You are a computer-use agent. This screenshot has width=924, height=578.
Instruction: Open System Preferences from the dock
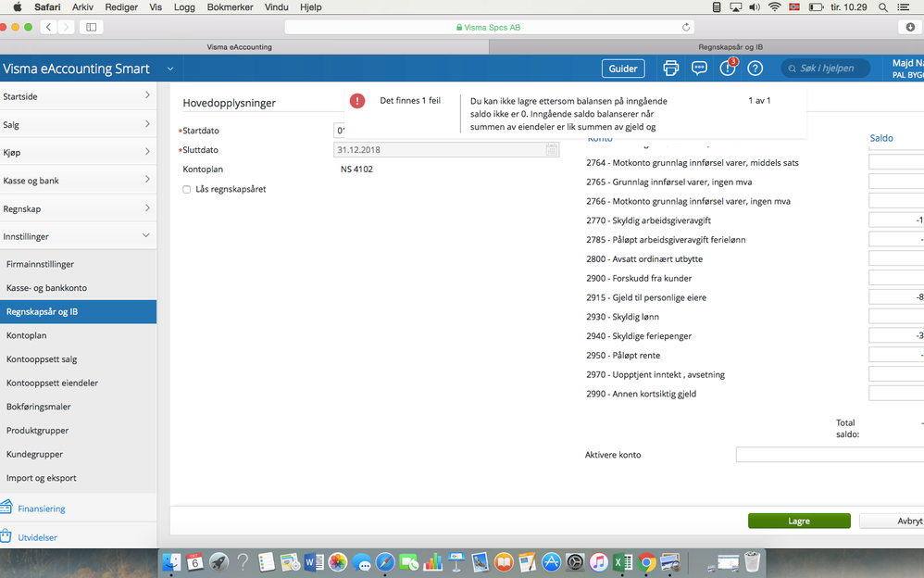click(x=575, y=562)
